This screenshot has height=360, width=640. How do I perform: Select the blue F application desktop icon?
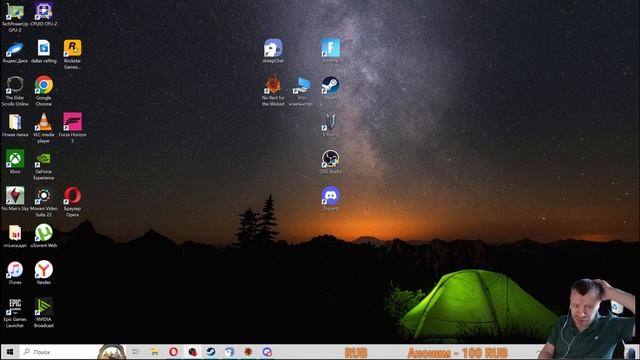[330, 51]
